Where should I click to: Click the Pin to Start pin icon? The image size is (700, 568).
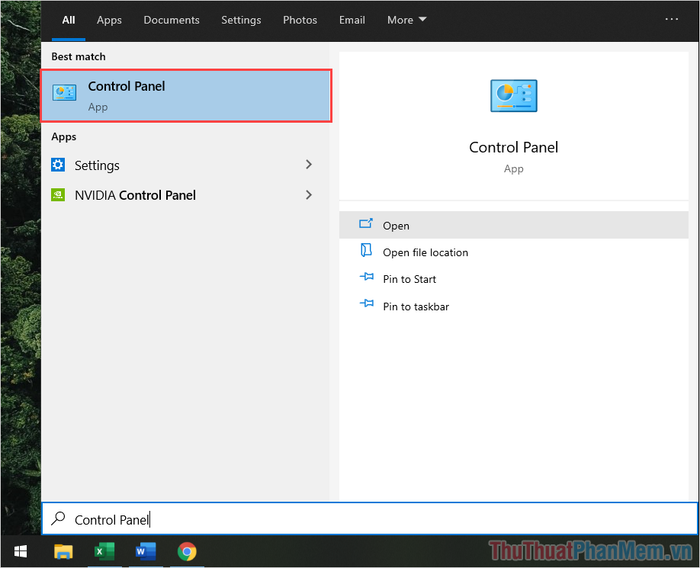pos(367,277)
